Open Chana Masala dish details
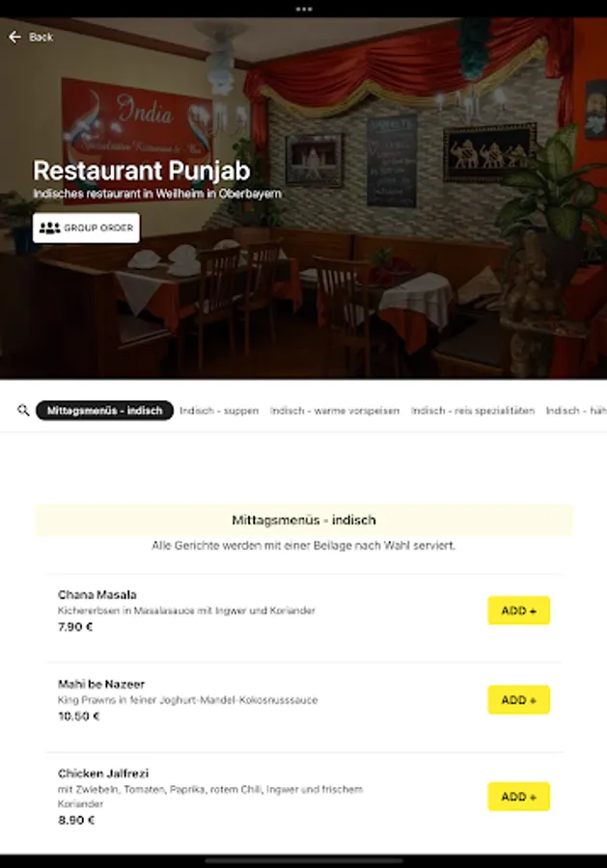Viewport: 607px width, 868px height. pos(97,594)
